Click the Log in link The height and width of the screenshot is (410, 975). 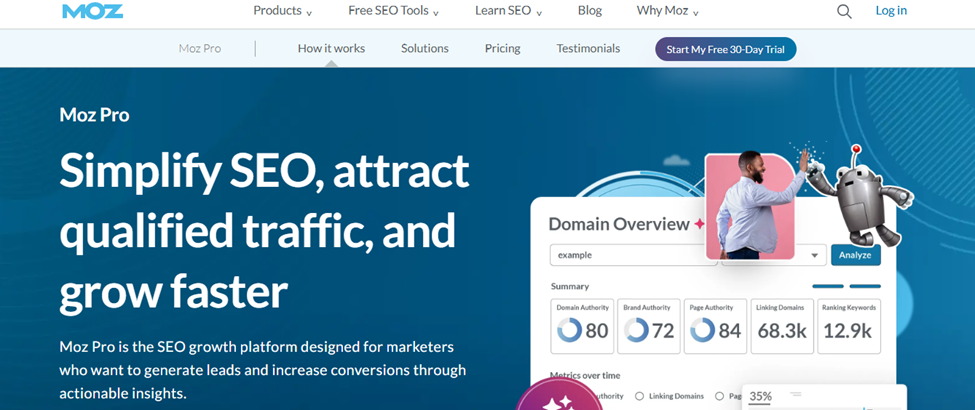(x=891, y=11)
